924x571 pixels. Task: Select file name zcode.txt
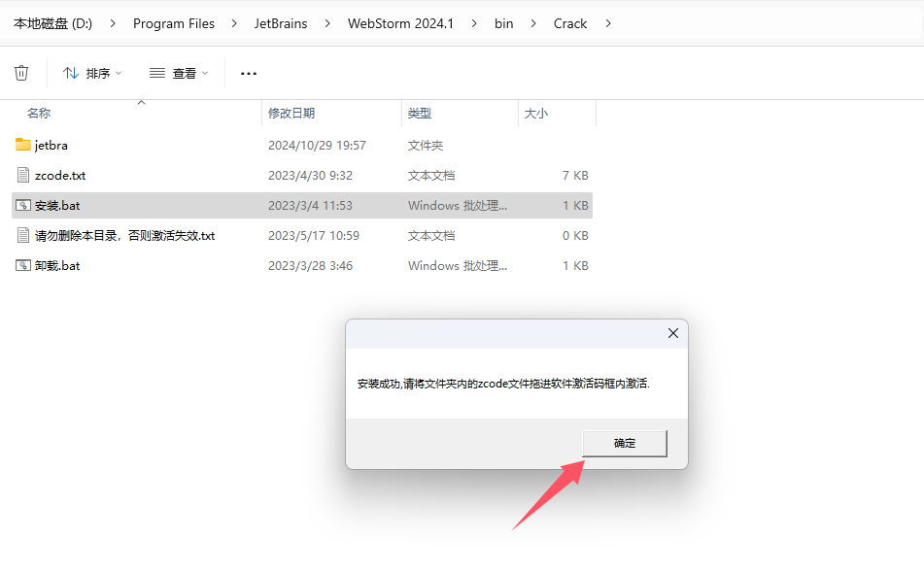60,175
